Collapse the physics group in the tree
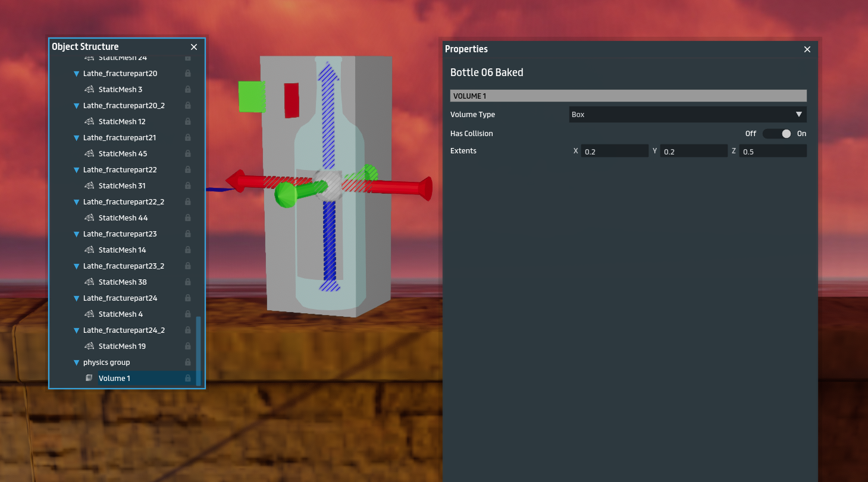The height and width of the screenshot is (482, 868). pyautogui.click(x=76, y=362)
